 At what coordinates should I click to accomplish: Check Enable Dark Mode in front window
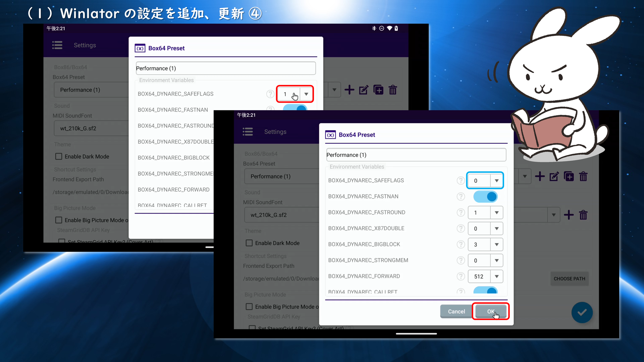click(x=249, y=243)
